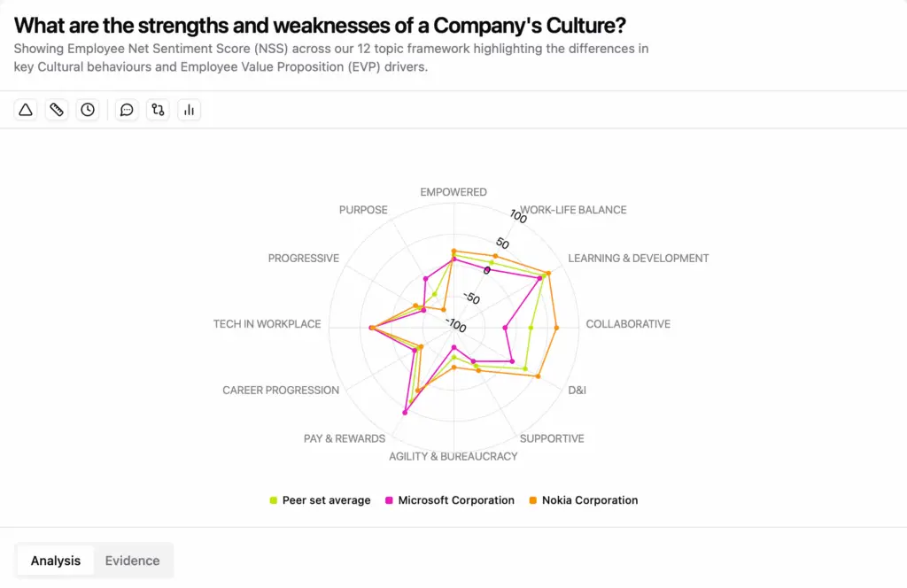907x588 pixels.
Task: Select the triangle prism chart icon
Action: pos(25,109)
